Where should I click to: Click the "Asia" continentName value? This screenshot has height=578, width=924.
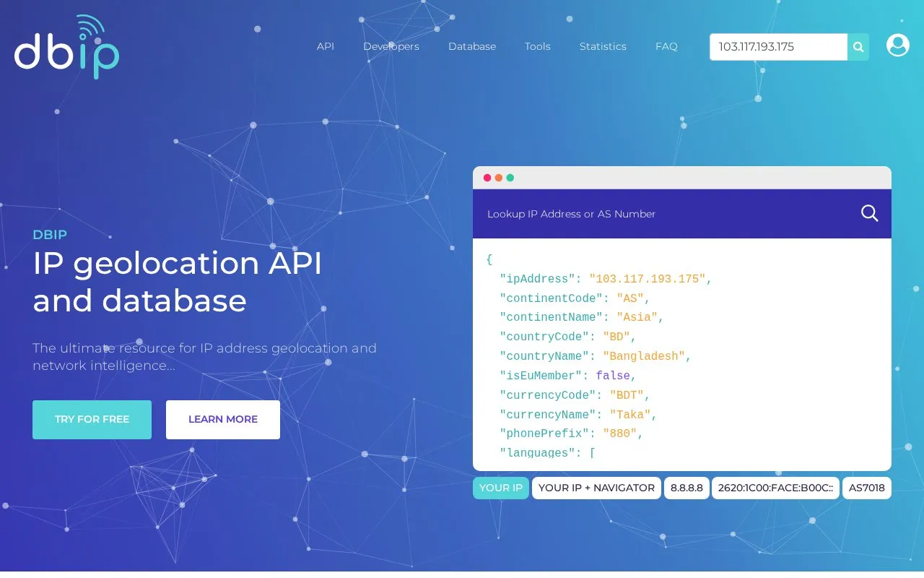[637, 317]
